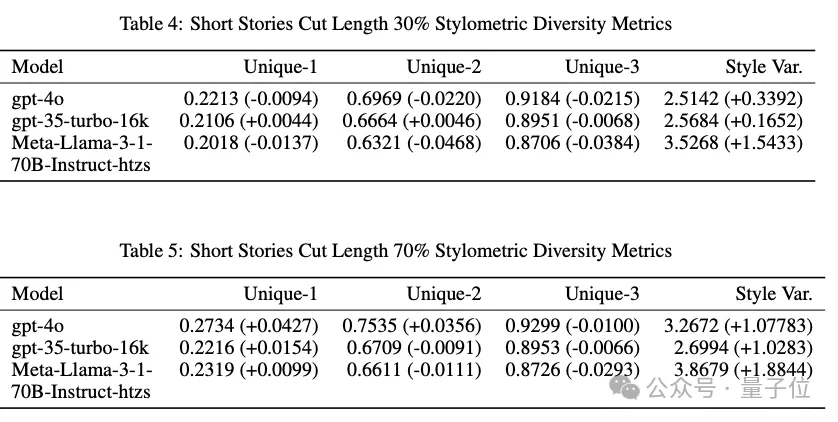Click the Unique-2 header in Table 5
Screen dimensions: 838x422
443,294
